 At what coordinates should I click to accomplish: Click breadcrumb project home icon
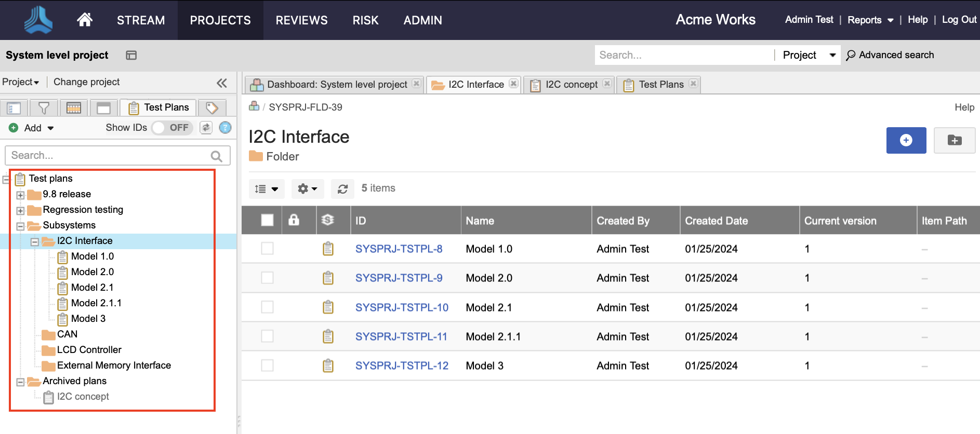tap(254, 106)
